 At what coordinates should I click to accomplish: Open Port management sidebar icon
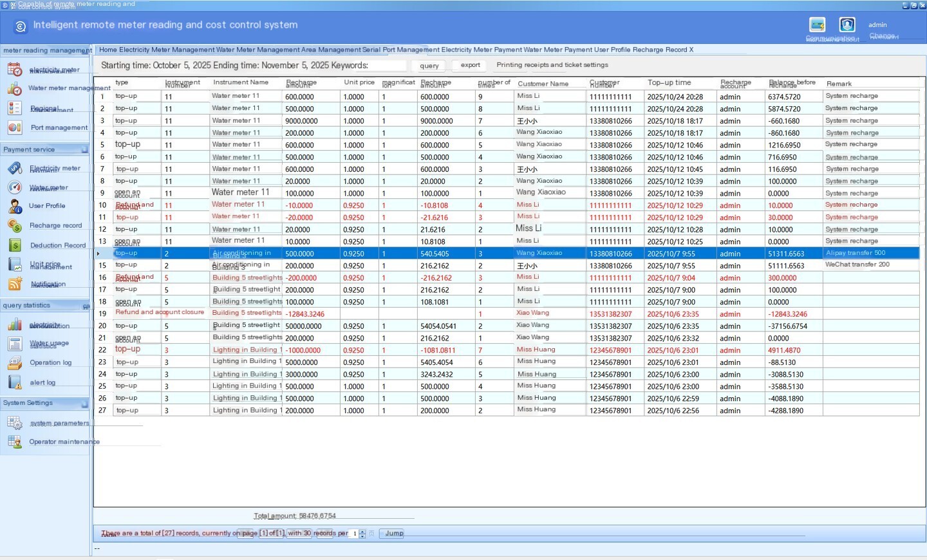pos(14,127)
